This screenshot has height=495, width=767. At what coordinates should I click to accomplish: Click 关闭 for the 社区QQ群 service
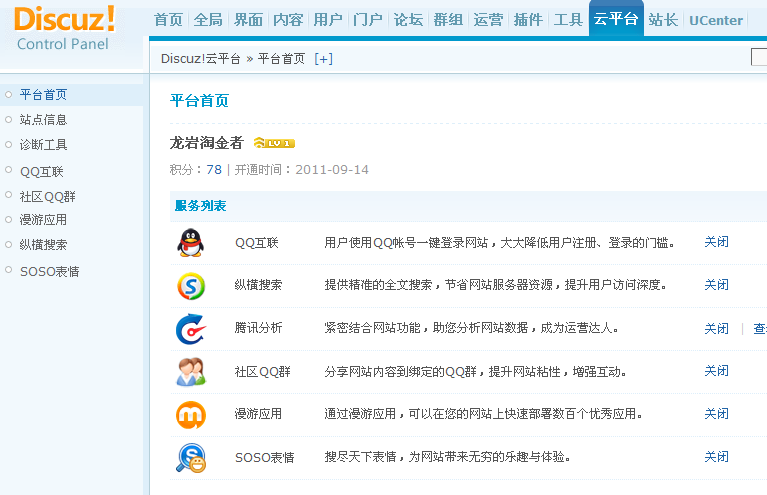pos(717,371)
